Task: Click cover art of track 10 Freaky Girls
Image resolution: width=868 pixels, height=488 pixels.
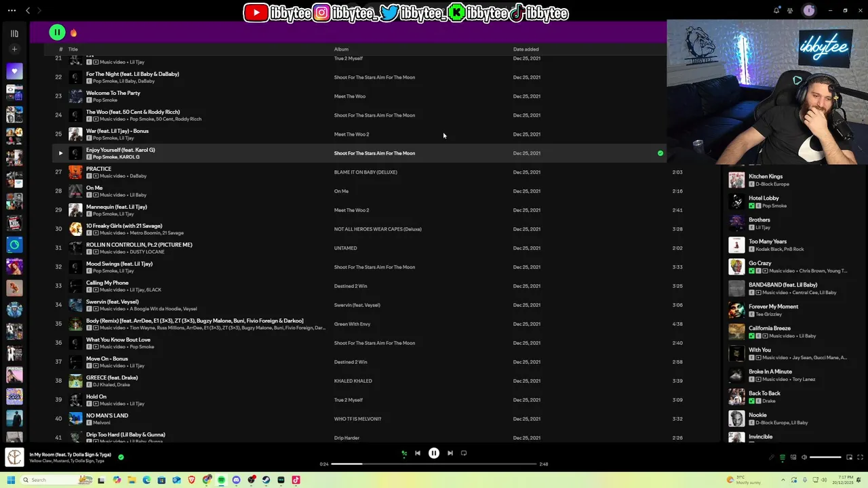Action: point(75,229)
